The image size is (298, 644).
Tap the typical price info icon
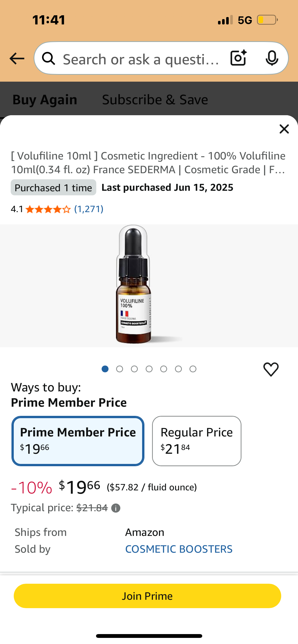[x=116, y=508]
